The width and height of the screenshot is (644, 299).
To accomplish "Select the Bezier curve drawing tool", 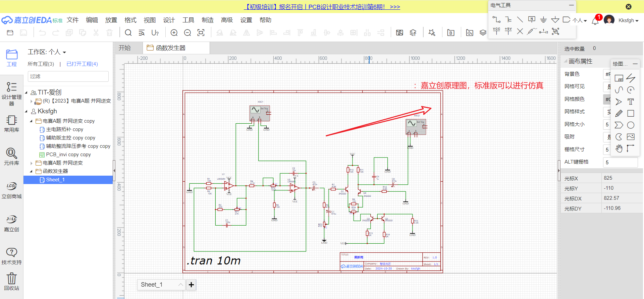I will point(619,90).
